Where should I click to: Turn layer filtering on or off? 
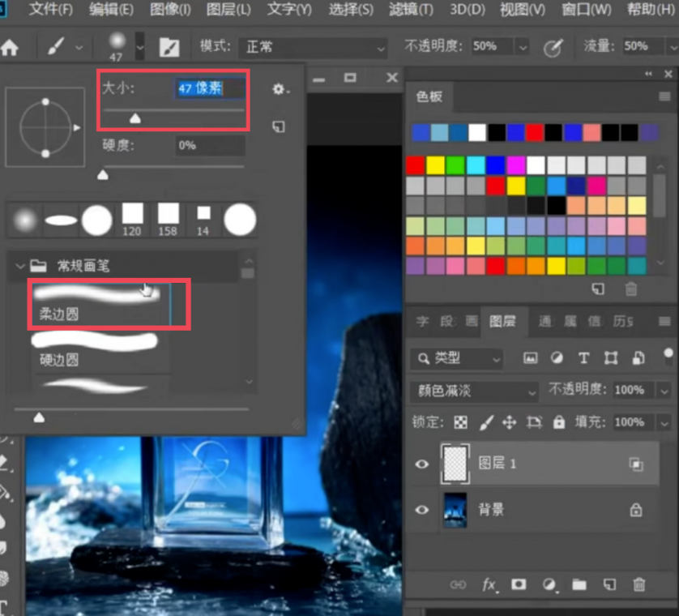pos(668,355)
